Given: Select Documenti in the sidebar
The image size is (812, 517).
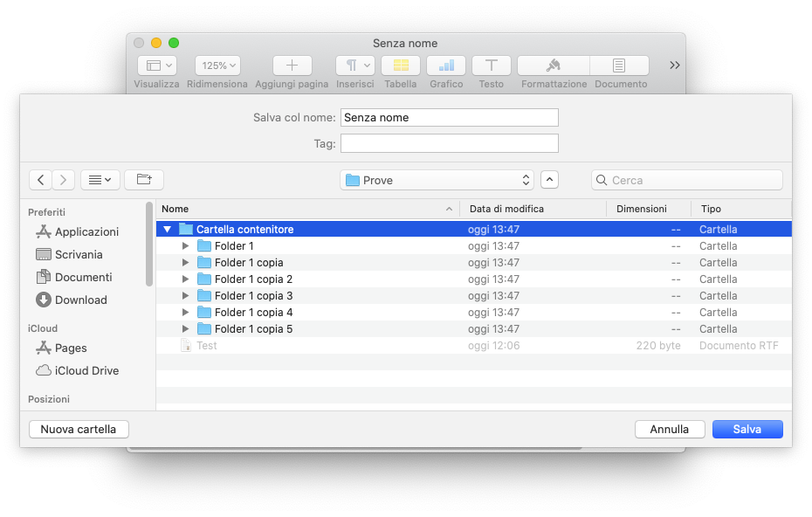Looking at the screenshot, I should click(83, 277).
